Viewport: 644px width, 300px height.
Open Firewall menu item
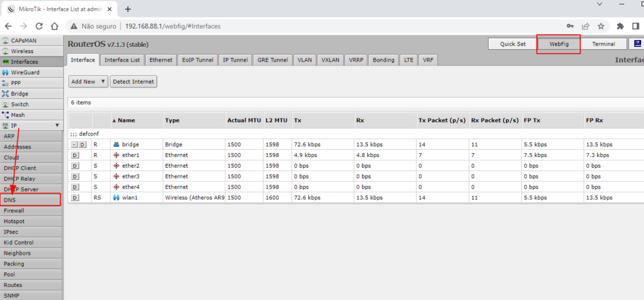[x=31, y=210]
